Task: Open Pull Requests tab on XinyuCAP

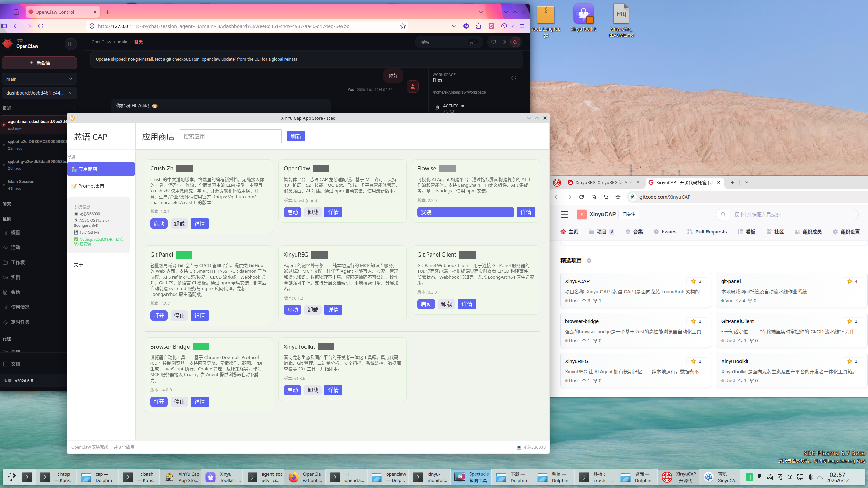Action: [x=707, y=232]
